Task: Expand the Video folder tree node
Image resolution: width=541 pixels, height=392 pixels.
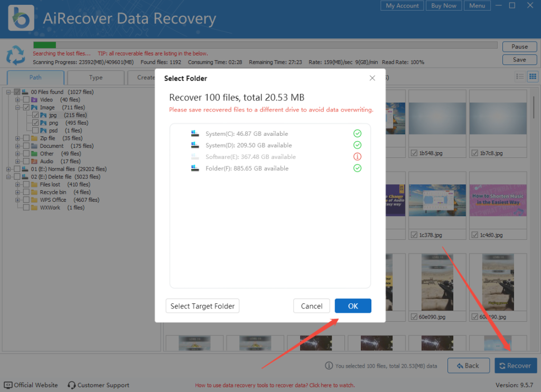Action: tap(17, 100)
